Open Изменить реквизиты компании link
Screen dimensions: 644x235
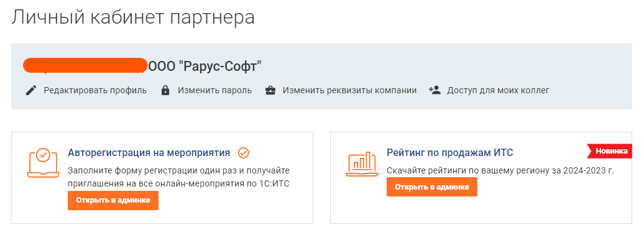tap(349, 90)
